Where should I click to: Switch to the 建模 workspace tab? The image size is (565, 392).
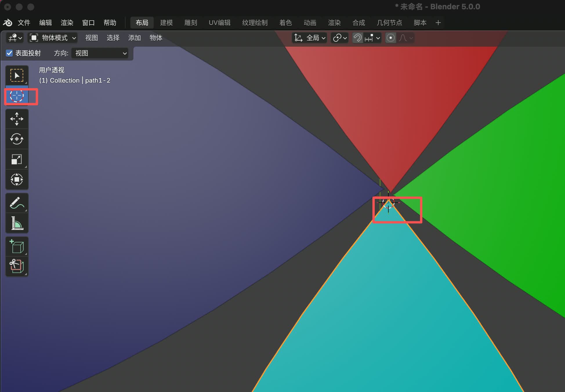(x=166, y=23)
